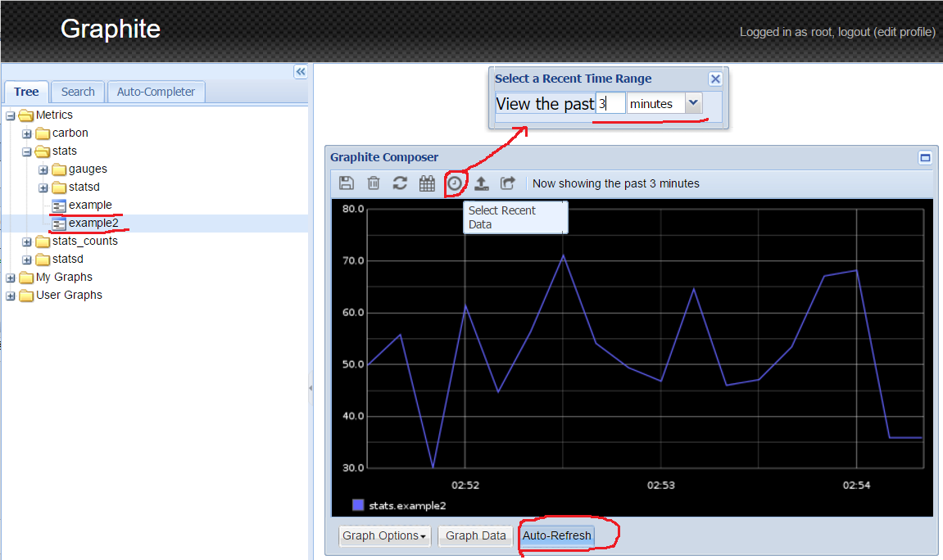Open the Graph Options dropdown menu

coord(385,536)
